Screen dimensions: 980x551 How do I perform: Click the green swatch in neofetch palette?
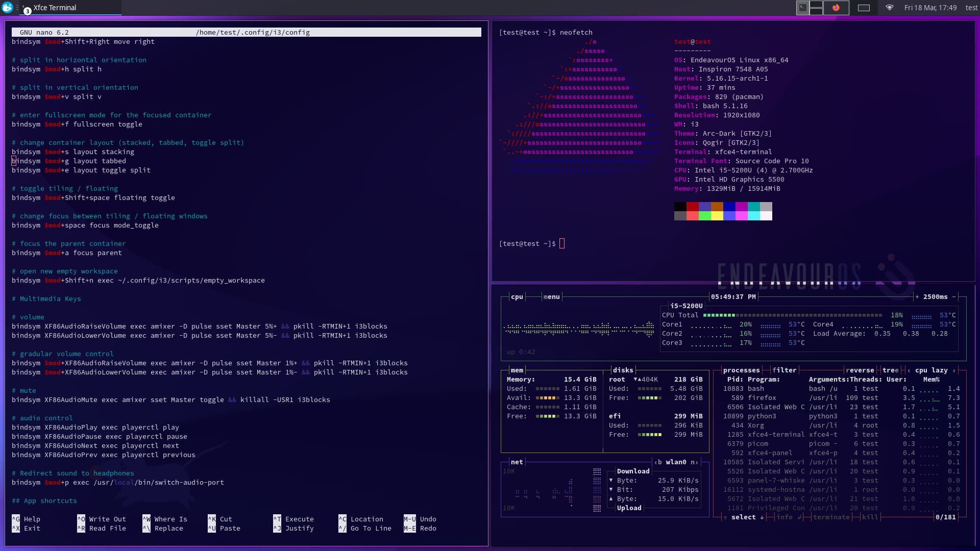click(704, 216)
